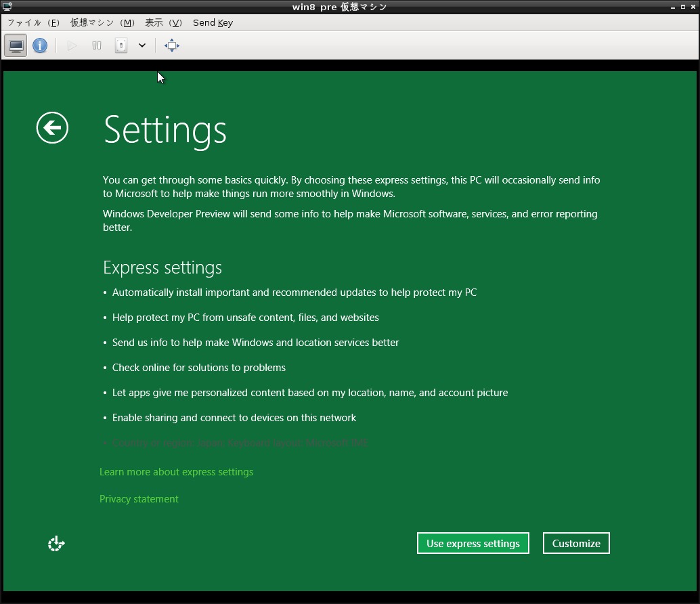Click the Settings page heading
Screen dimensions: 700x604
[x=165, y=131]
